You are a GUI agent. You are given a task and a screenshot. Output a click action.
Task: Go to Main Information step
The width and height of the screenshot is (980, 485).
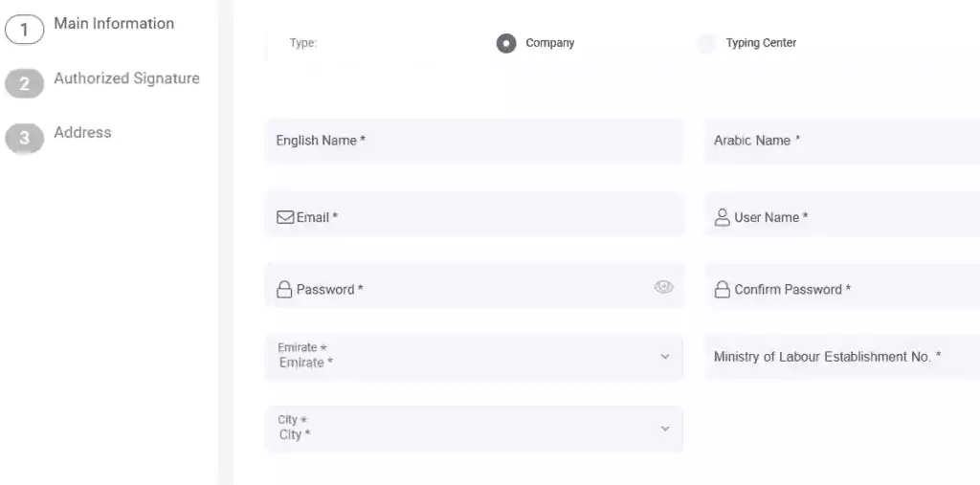click(114, 24)
